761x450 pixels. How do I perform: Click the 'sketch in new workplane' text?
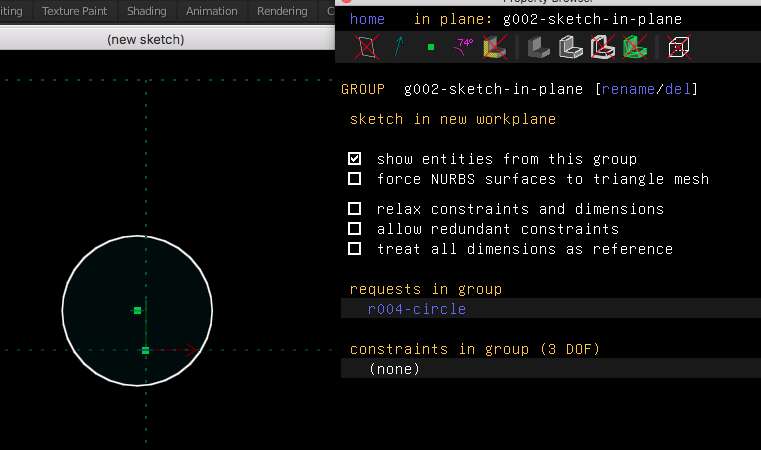(x=453, y=119)
